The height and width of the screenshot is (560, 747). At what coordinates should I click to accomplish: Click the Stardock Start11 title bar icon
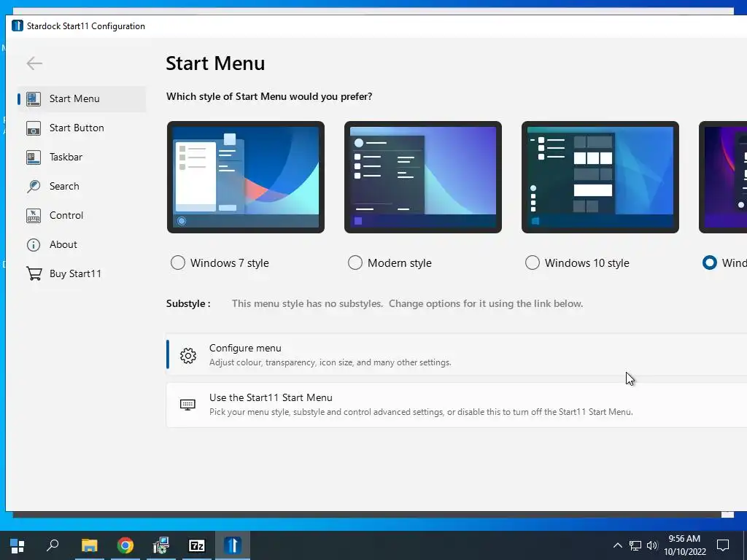coord(18,26)
